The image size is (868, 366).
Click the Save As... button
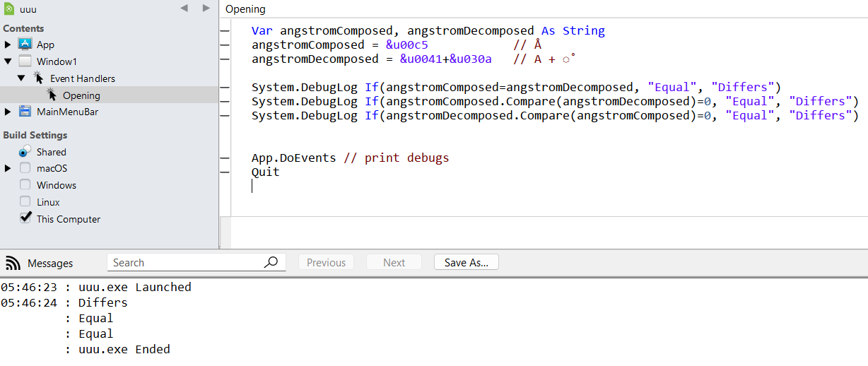click(467, 262)
